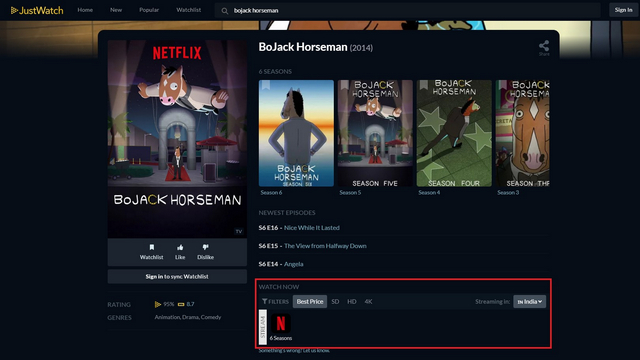Open Season 6 poster thumbnail
Screen dimensions: 640x360
296,133
